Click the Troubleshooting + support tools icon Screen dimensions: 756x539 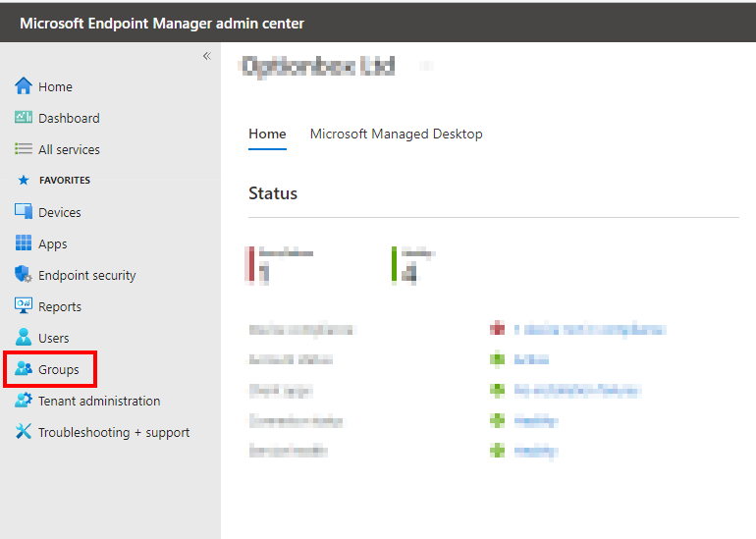(x=24, y=431)
